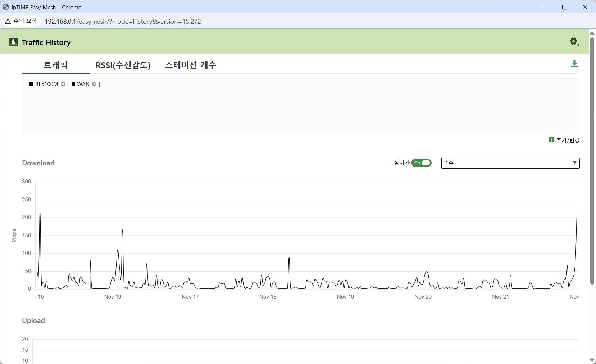Viewport: 596px width, 364px height.
Task: Click the dropdown arrow of period selector
Action: click(x=575, y=163)
